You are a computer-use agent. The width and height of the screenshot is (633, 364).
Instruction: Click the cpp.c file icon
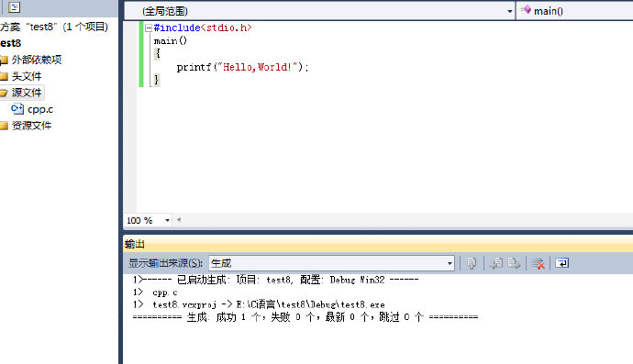click(x=17, y=109)
